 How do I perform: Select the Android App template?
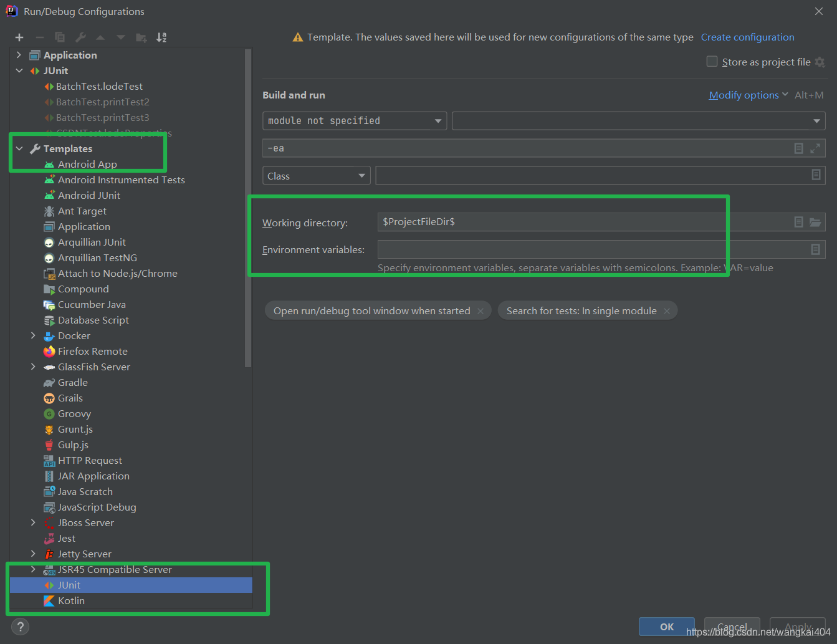coord(87,164)
